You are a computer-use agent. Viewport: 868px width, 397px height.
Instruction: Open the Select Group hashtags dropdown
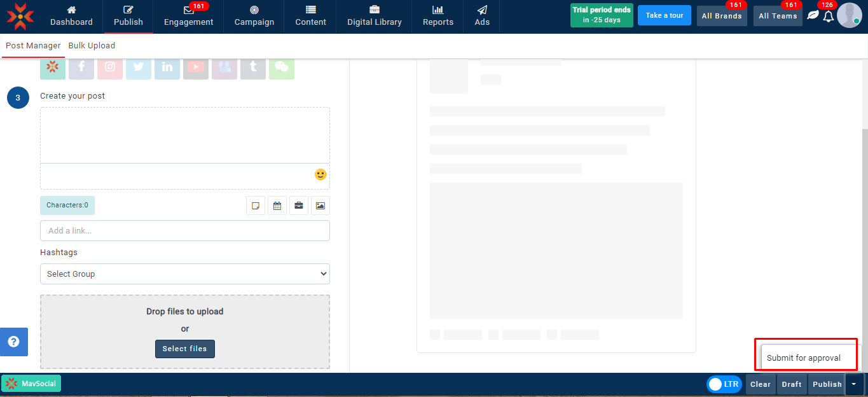click(185, 274)
